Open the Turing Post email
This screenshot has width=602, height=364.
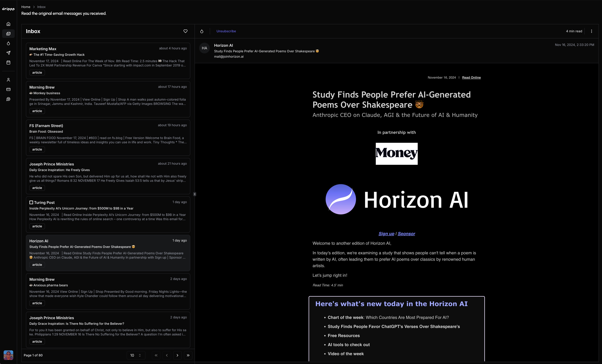(x=108, y=214)
